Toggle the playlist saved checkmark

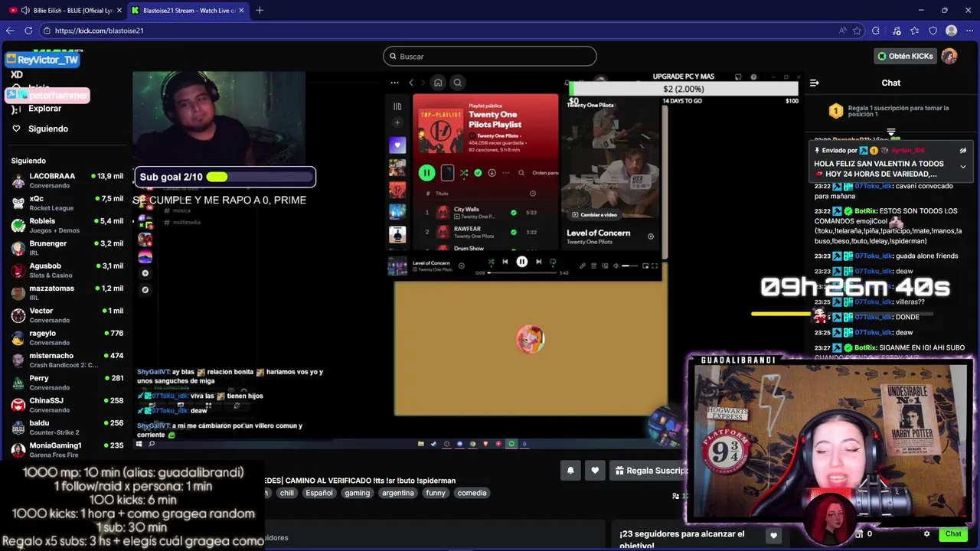[x=478, y=173]
